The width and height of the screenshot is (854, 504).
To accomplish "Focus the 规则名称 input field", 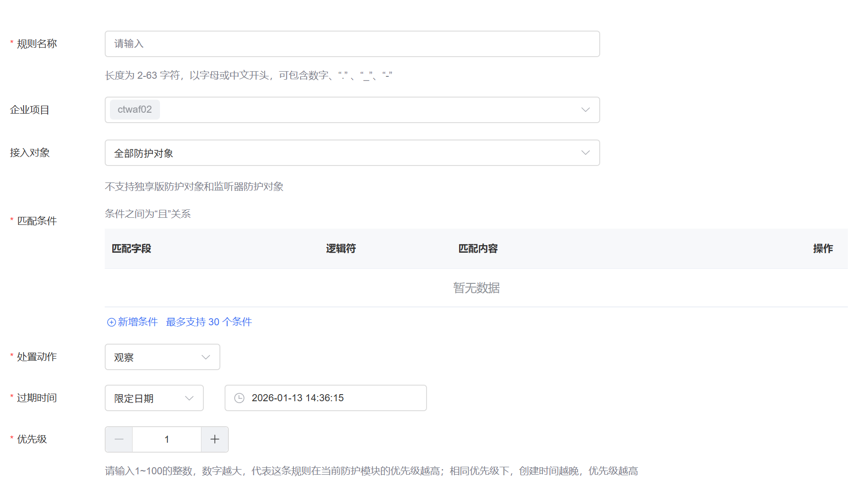I will (352, 44).
